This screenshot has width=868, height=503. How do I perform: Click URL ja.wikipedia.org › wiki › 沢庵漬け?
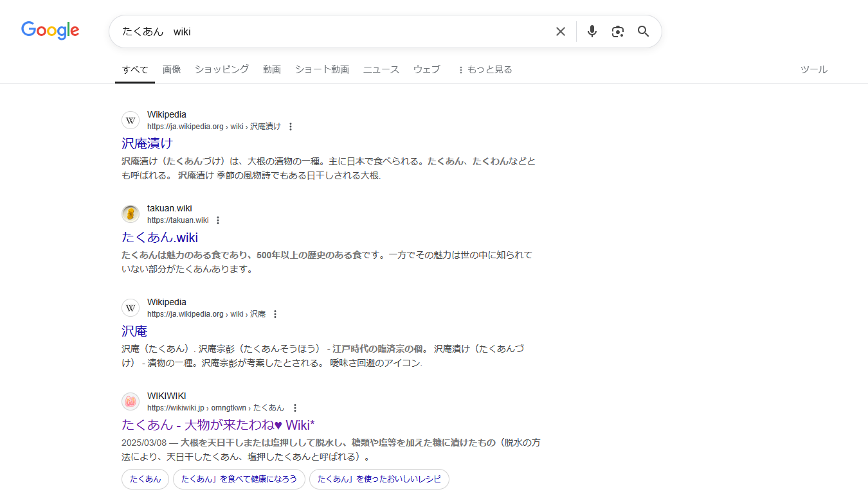pyautogui.click(x=214, y=127)
